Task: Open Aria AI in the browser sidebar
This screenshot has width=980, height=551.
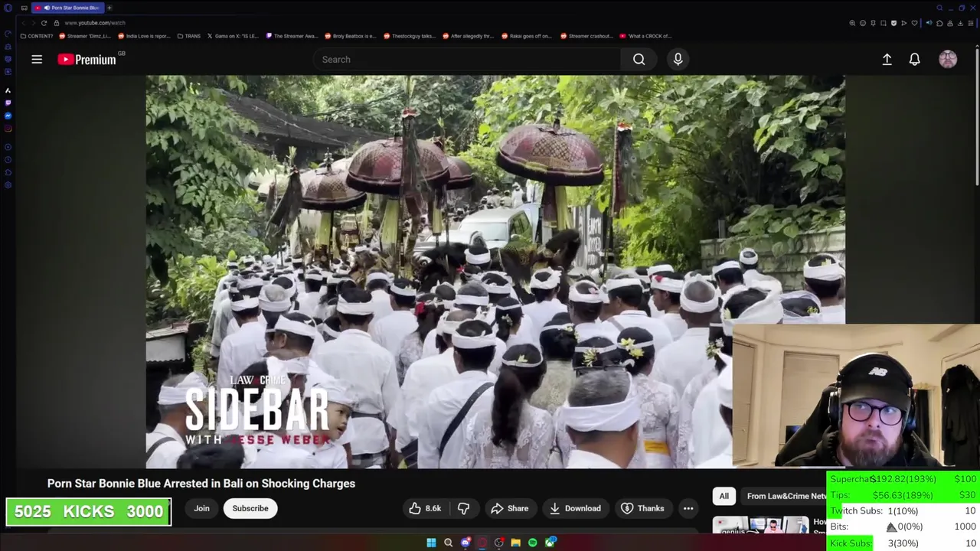Action: [x=8, y=90]
